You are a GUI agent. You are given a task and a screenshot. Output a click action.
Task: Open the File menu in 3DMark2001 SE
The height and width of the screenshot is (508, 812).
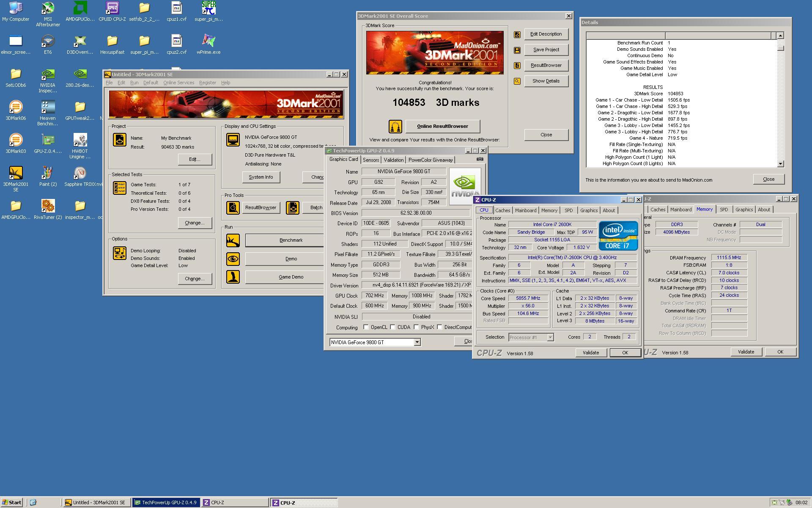[x=109, y=83]
